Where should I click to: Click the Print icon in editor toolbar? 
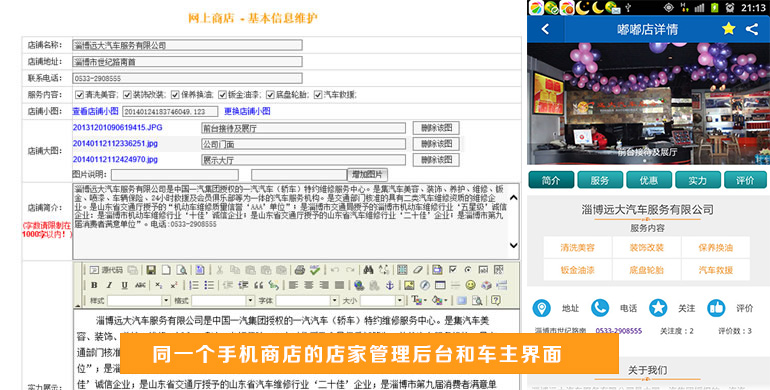[x=300, y=270]
